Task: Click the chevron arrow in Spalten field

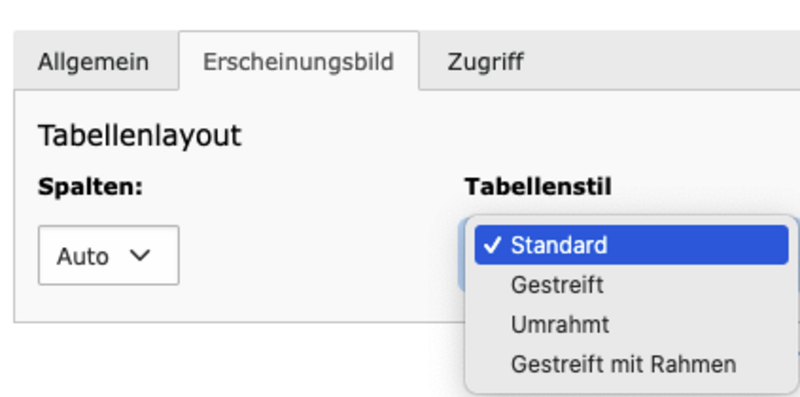Action: point(140,255)
